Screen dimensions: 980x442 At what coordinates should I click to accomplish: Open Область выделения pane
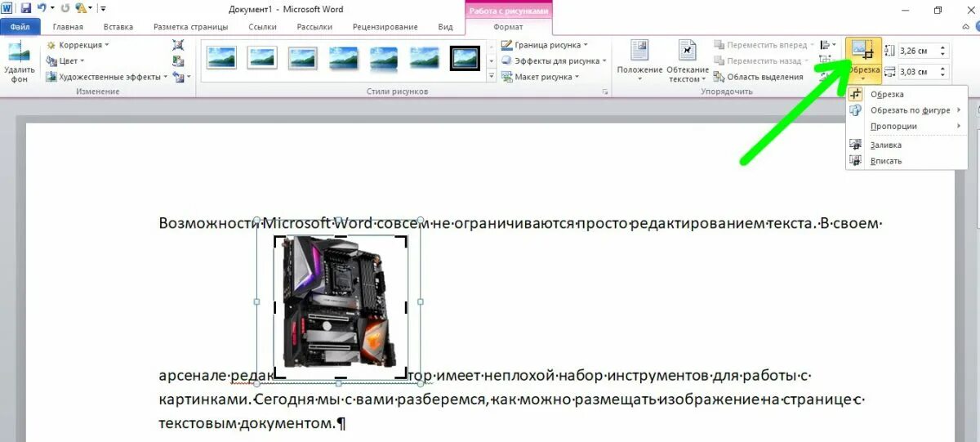pyautogui.click(x=759, y=77)
